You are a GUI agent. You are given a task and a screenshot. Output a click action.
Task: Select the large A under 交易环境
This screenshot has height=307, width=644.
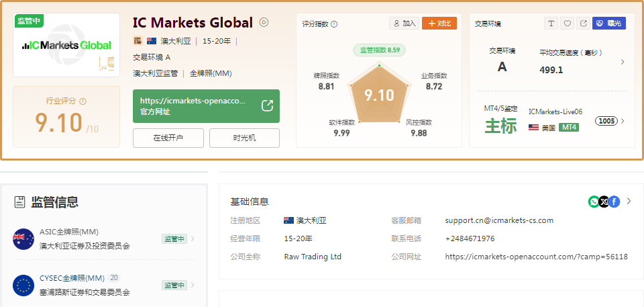[502, 67]
